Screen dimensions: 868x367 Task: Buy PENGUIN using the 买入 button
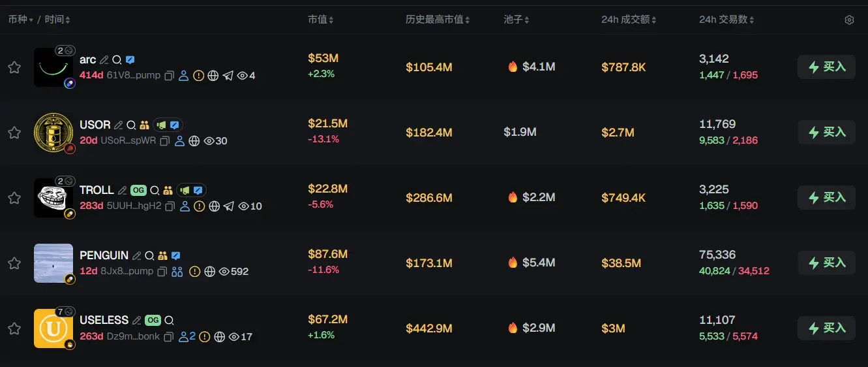[826, 263]
